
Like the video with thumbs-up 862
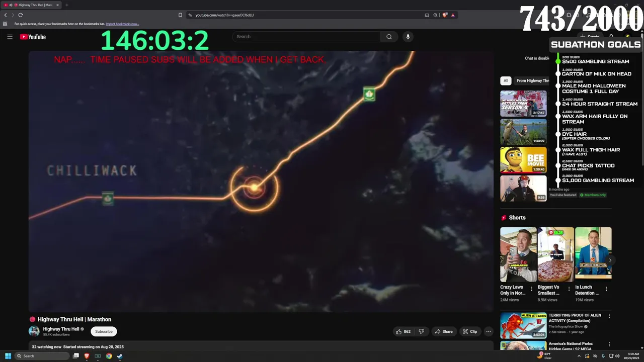[x=404, y=331]
